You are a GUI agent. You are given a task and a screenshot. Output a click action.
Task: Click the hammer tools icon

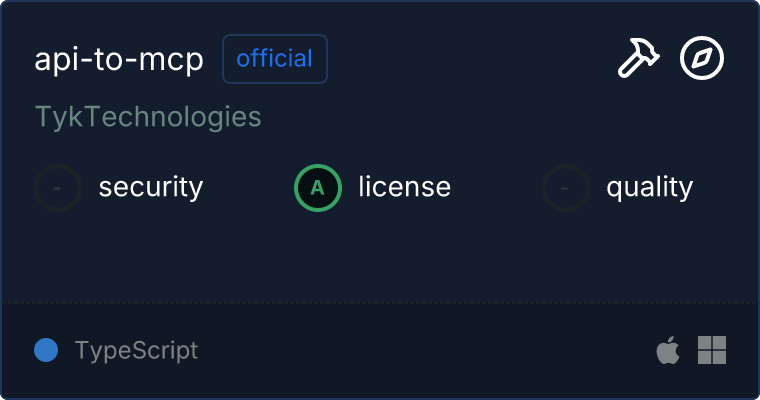tap(637, 59)
